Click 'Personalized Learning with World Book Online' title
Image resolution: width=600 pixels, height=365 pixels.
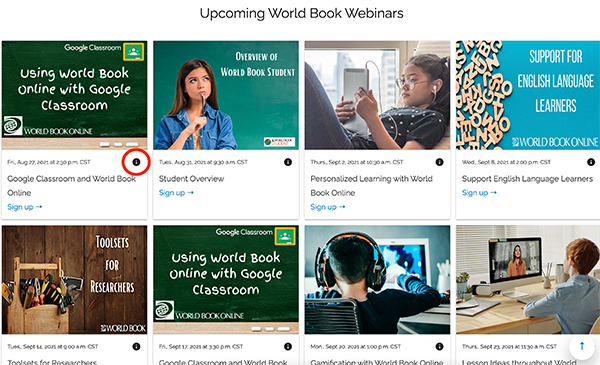point(372,186)
